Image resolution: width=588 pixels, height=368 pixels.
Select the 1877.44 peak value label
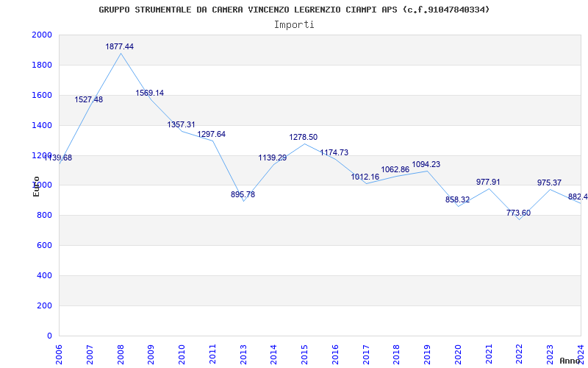click(119, 46)
